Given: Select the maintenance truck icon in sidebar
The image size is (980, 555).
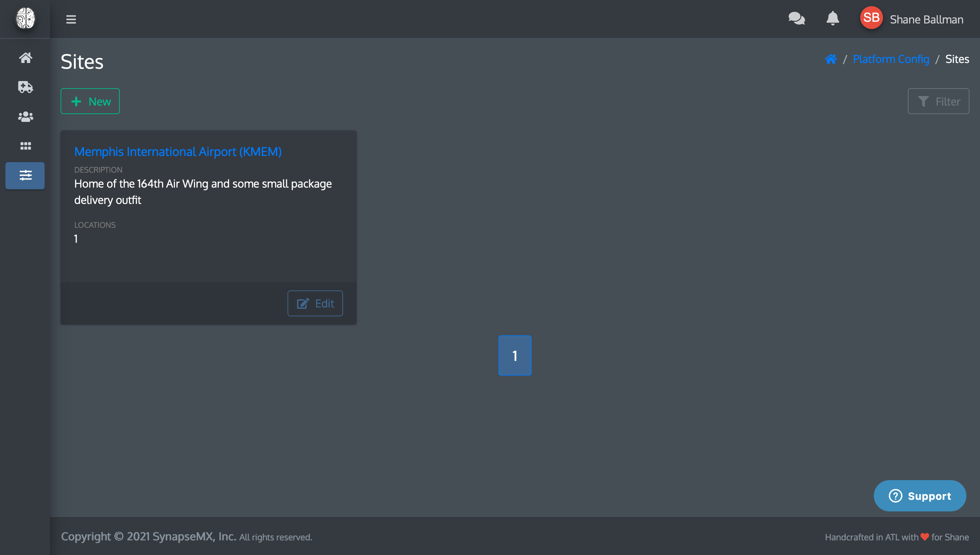Looking at the screenshot, I should tap(25, 87).
